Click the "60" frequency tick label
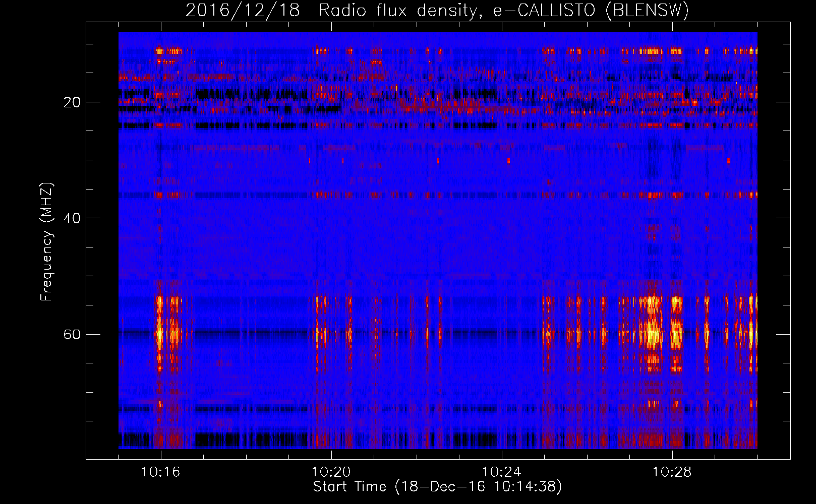Screen dimensions: 816x504 [x=72, y=334]
